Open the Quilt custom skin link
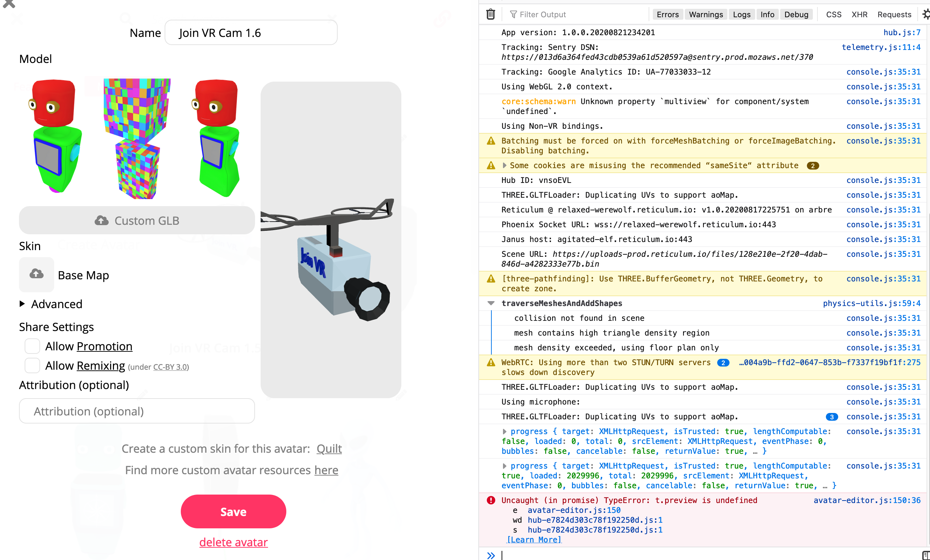930x560 pixels. 329,449
